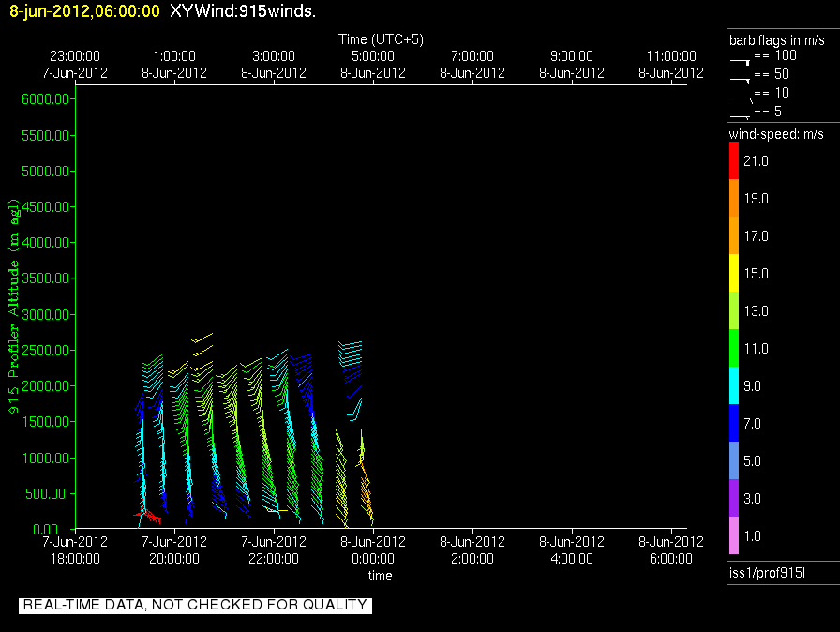This screenshot has width=840, height=632.
Task: Click the barb flag icon for 100
Action: (x=740, y=62)
